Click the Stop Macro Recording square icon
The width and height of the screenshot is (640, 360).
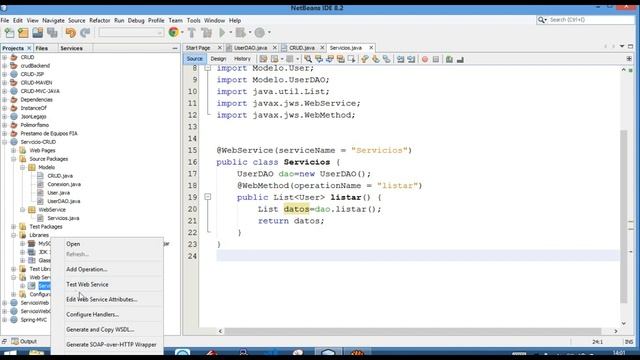click(436, 60)
